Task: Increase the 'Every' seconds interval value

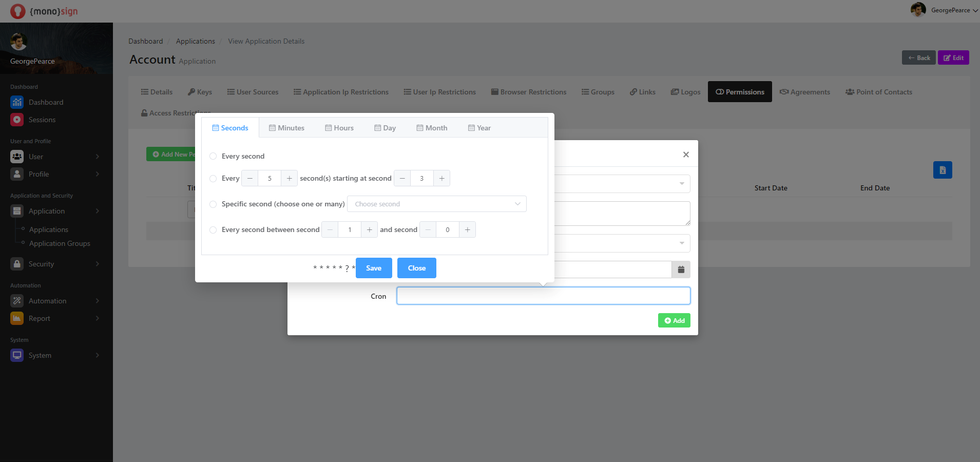Action: 289,179
